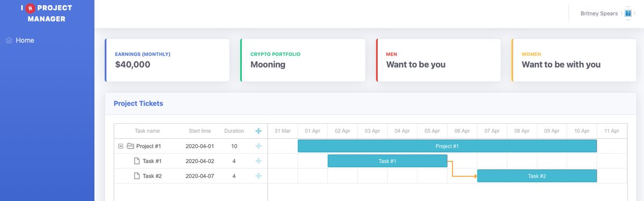Click duration value 4 in Task #2 row
Screen dimensions: 644x201
point(234,176)
